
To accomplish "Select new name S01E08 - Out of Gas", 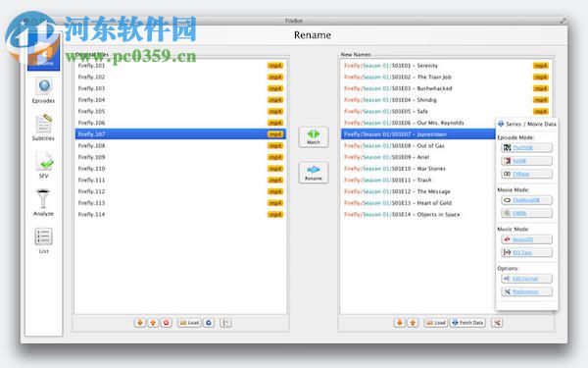I will tap(418, 145).
